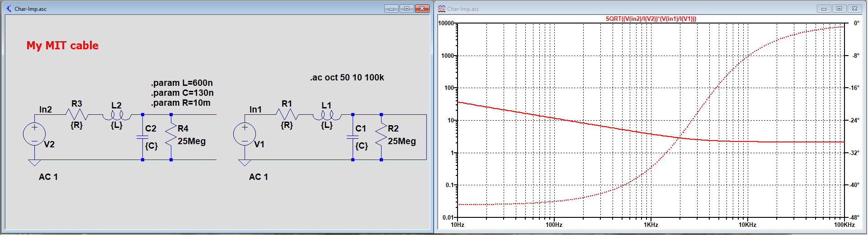The image size is (868, 235).
Task: Select the .param L=600n directive
Action: [x=182, y=83]
